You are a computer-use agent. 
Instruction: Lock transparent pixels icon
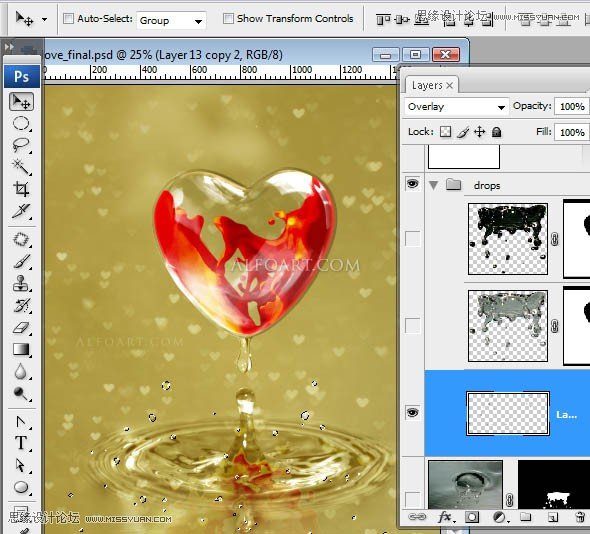pos(446,132)
